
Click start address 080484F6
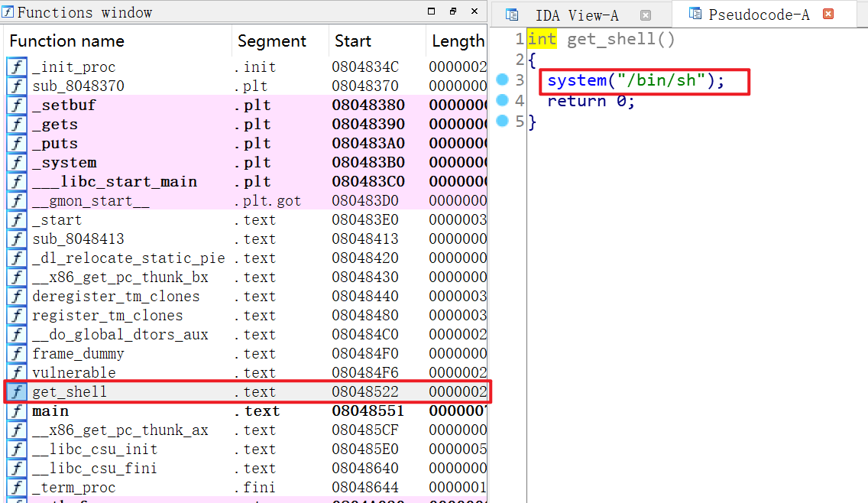364,373
